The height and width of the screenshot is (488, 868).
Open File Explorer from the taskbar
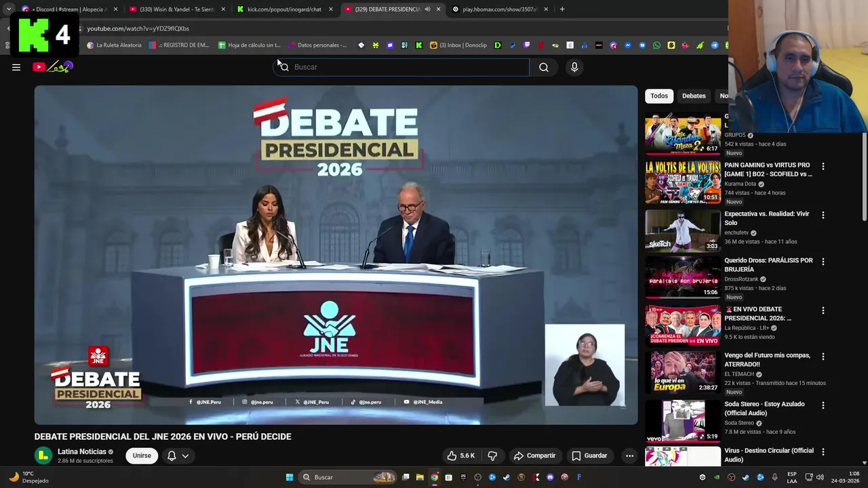coord(420,477)
